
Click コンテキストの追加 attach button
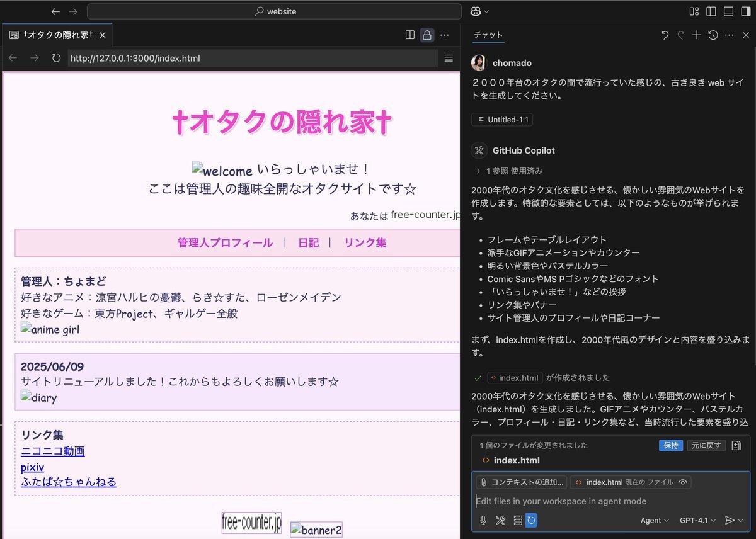[522, 482]
